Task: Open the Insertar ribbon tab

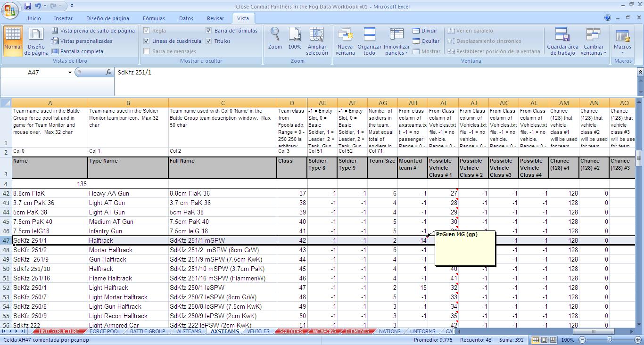Action: (x=63, y=18)
